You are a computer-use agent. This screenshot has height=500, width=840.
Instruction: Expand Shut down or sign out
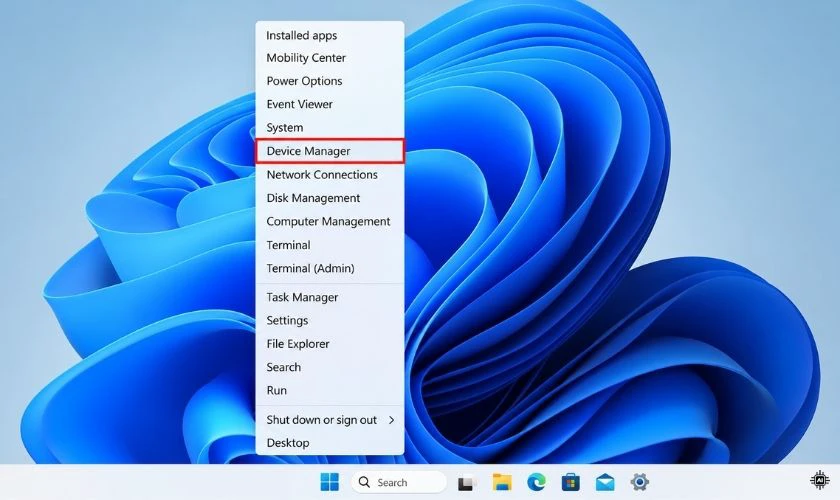(x=330, y=420)
